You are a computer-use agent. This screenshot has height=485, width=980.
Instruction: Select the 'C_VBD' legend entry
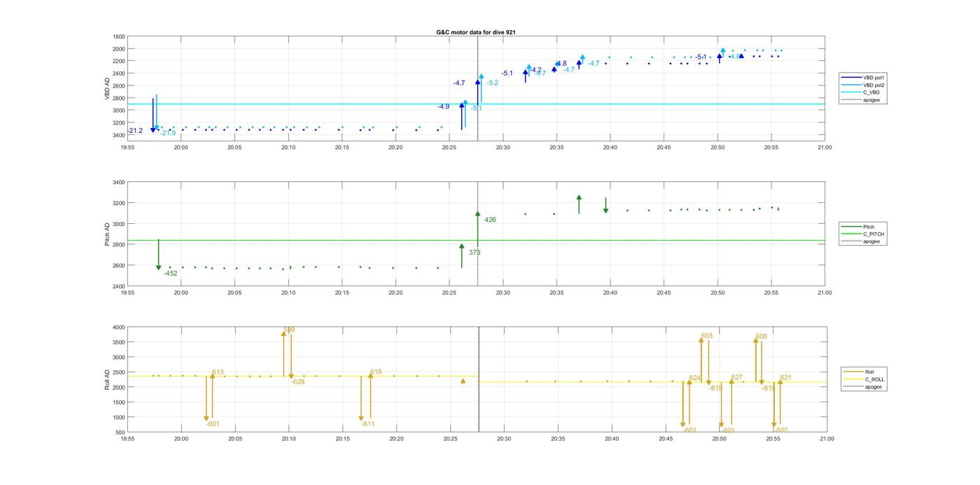point(871,92)
